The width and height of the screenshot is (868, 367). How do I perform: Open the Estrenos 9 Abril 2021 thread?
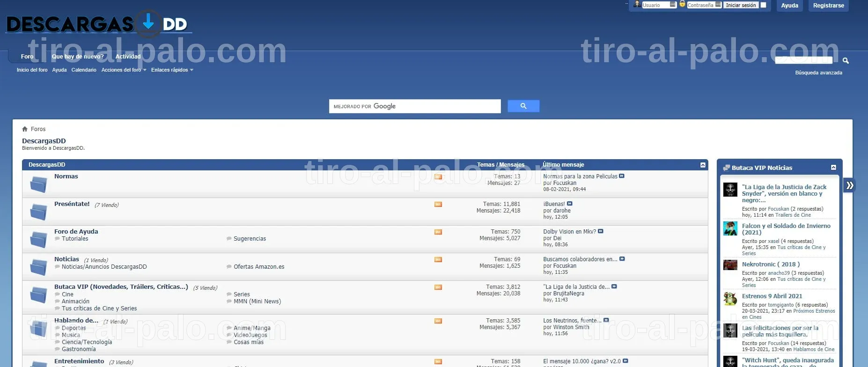coord(772,296)
